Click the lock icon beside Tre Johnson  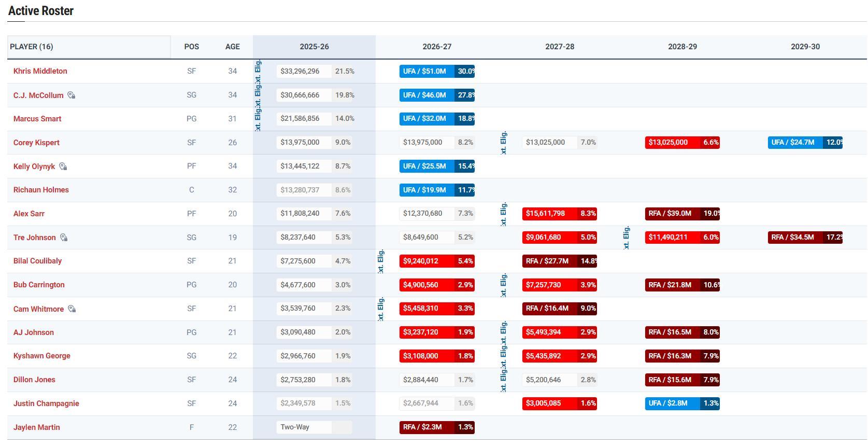coord(64,238)
